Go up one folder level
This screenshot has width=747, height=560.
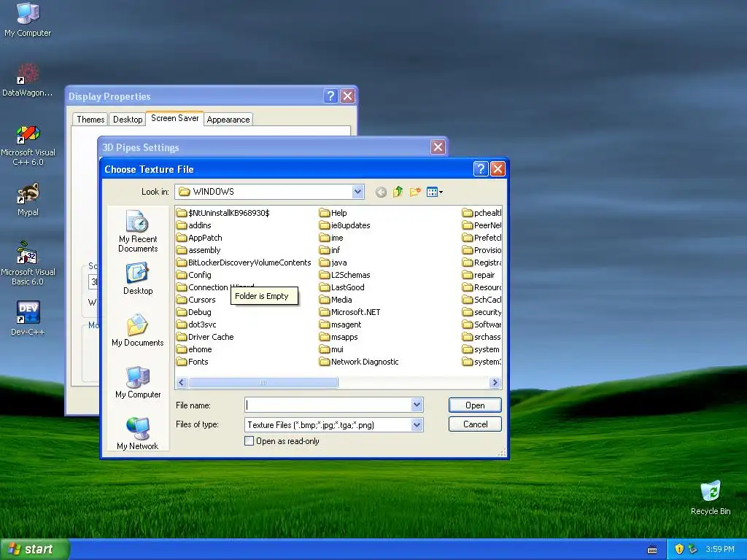pos(398,192)
